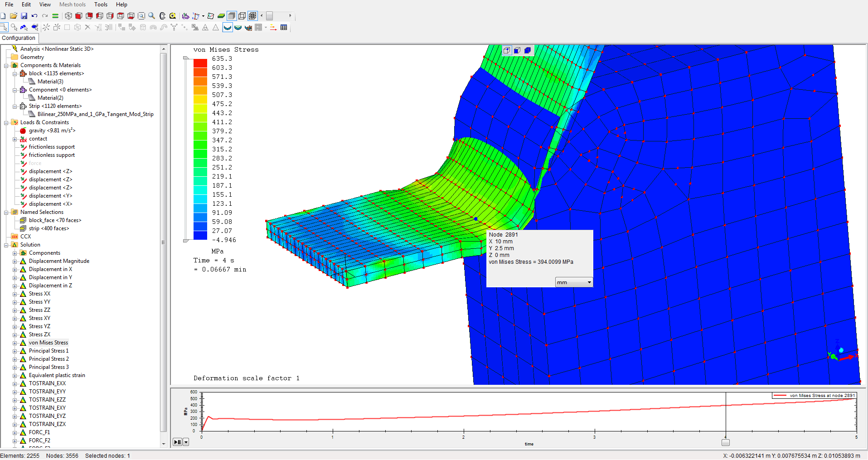Create a new file with toolbar icon
Viewport: 868px width, 460px height.
point(3,16)
